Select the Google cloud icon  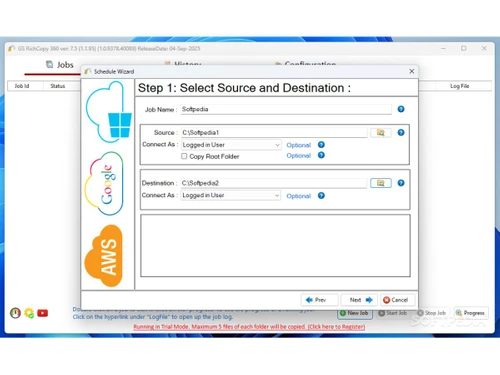pyautogui.click(x=104, y=184)
